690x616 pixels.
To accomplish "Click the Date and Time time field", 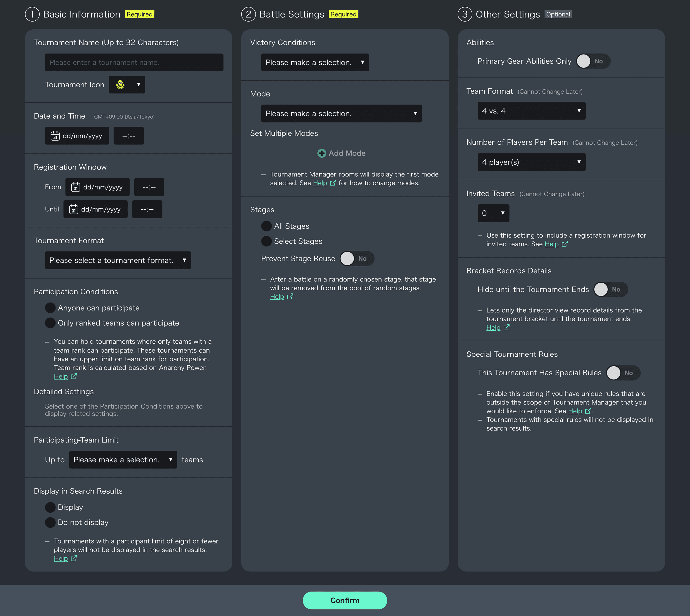I will tap(129, 136).
